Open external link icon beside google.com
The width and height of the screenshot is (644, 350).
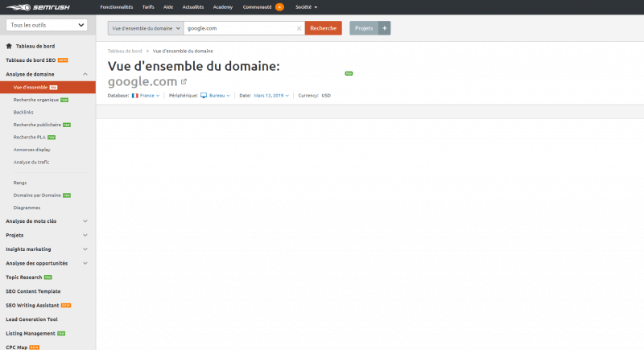(x=184, y=81)
